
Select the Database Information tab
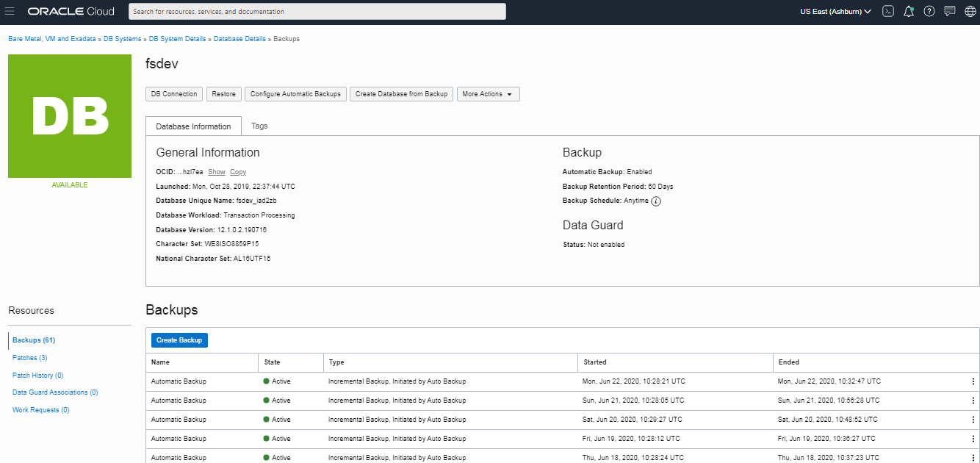193,126
